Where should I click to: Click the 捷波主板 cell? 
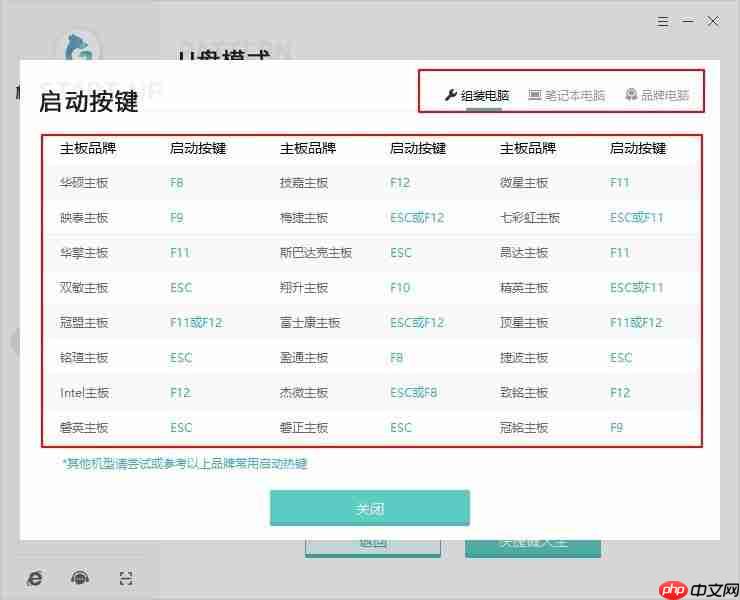[524, 357]
